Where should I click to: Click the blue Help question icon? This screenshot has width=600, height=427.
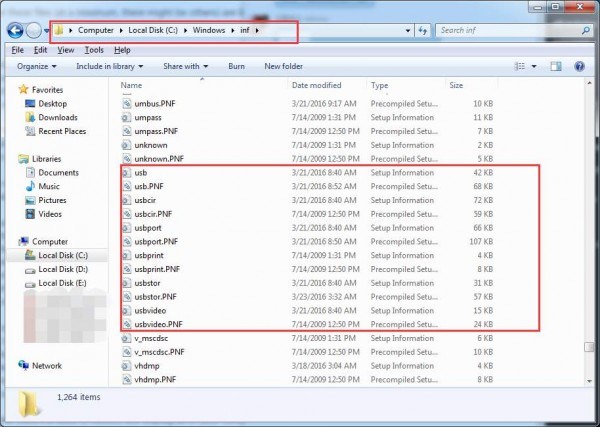(579, 66)
